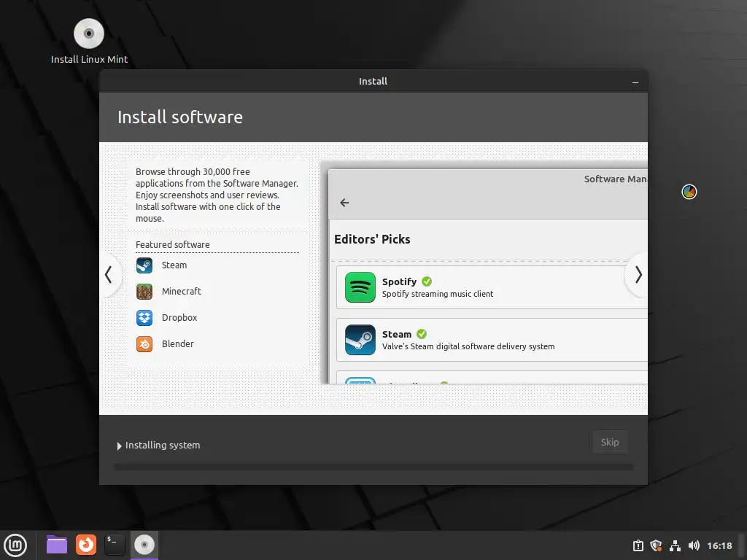Click the Minecraft label in Featured software
Image resolution: width=747 pixels, height=560 pixels.
click(x=182, y=292)
